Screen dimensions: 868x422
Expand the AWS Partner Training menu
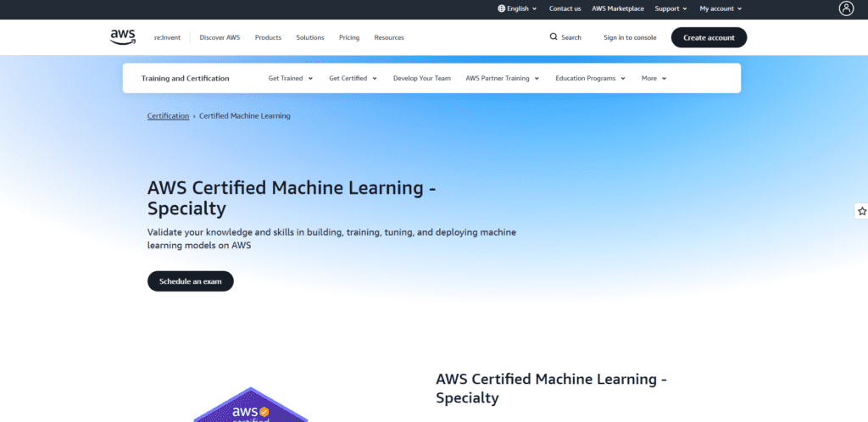coord(502,78)
